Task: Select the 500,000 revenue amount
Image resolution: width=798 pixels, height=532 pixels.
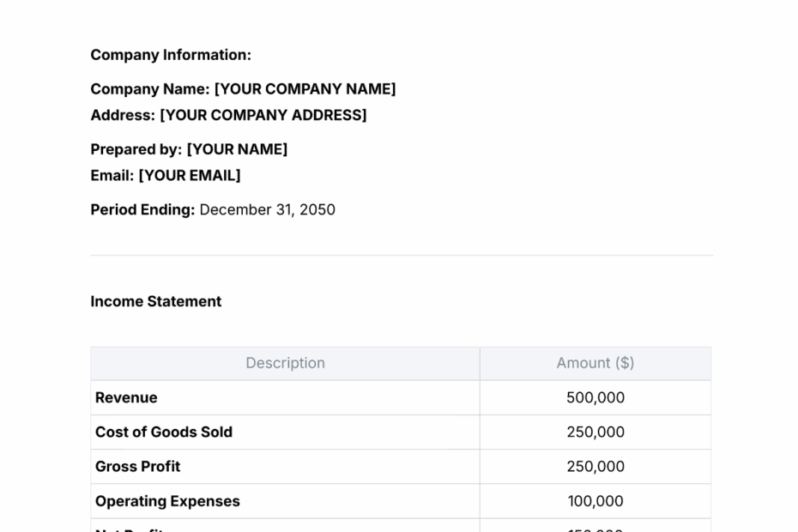Action: pos(595,397)
